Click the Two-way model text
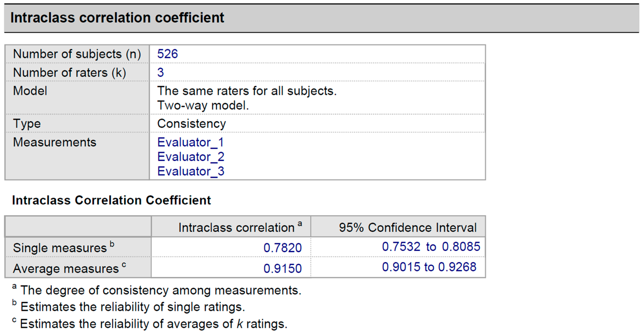644x334 pixels. click(x=203, y=105)
